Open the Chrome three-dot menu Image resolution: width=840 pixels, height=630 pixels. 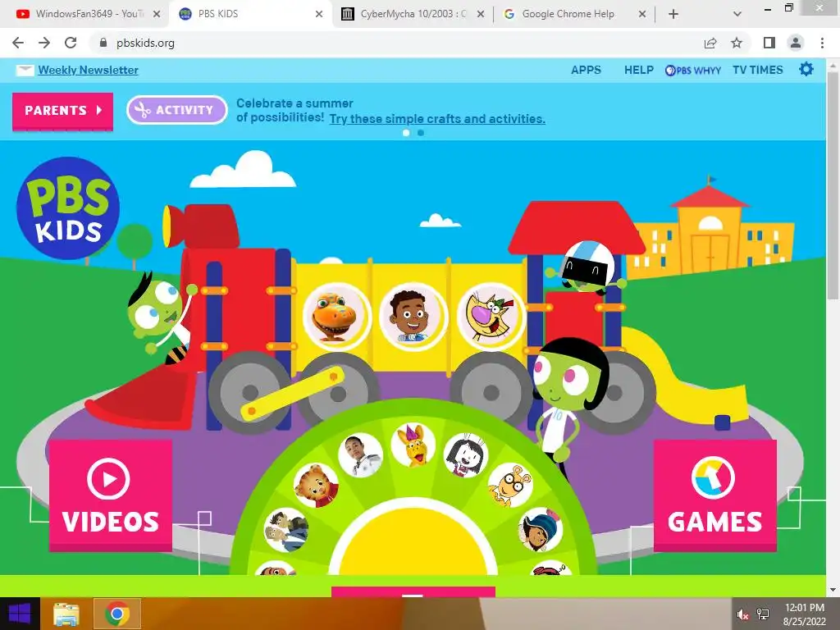822,43
